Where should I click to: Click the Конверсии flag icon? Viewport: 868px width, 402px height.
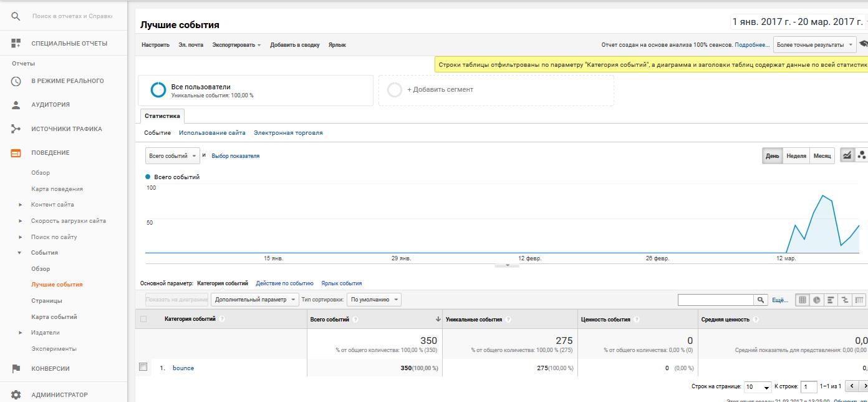point(16,368)
